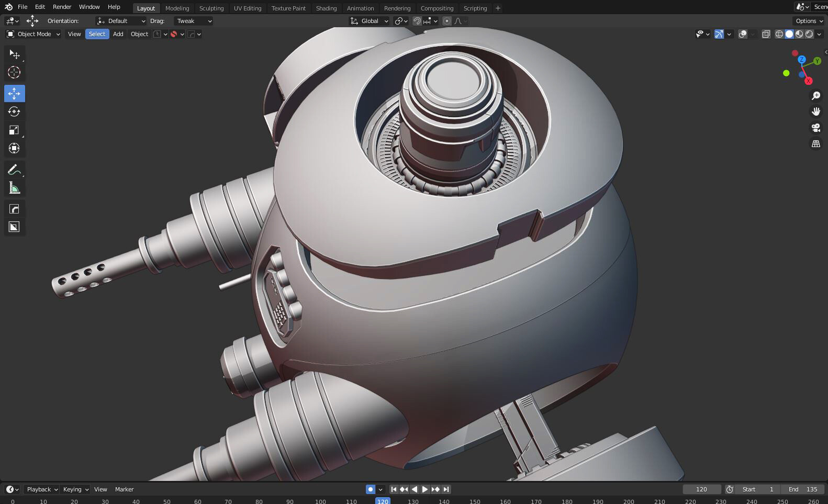
Task: Switch to orthographic view with the grid icon
Action: (x=815, y=143)
